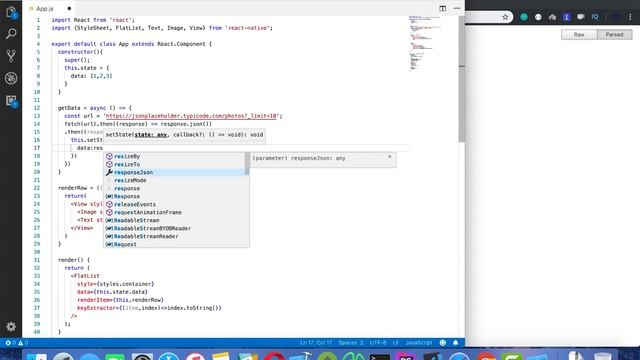Click the 'data: [1,2,3]' text on line 8

pos(91,76)
